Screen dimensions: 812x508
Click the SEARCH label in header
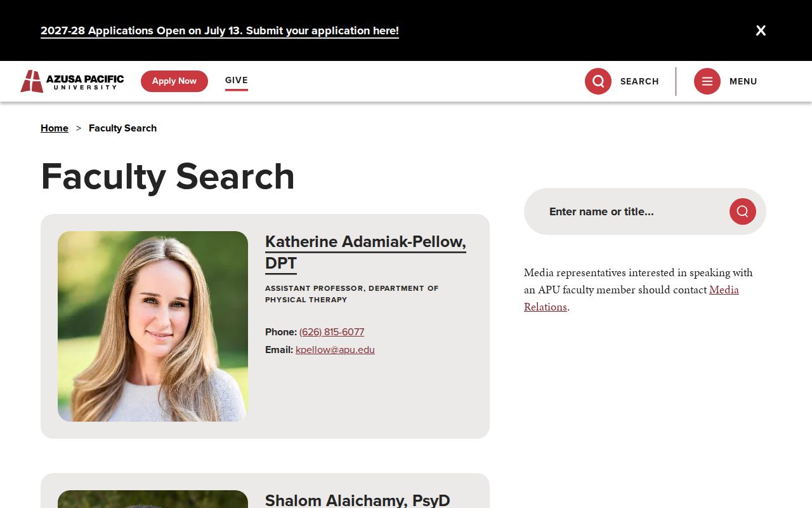click(639, 81)
